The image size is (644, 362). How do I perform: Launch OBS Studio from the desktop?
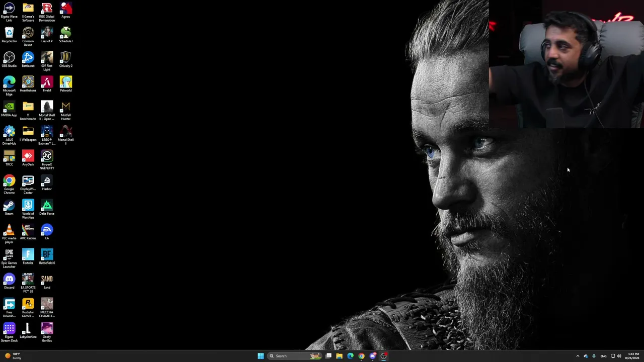coord(9,60)
